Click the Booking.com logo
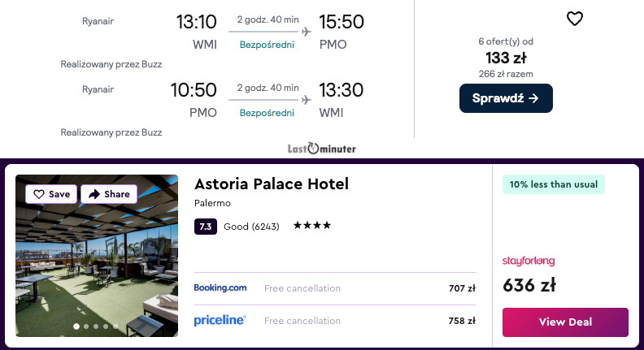This screenshot has width=644, height=350. coord(220,287)
